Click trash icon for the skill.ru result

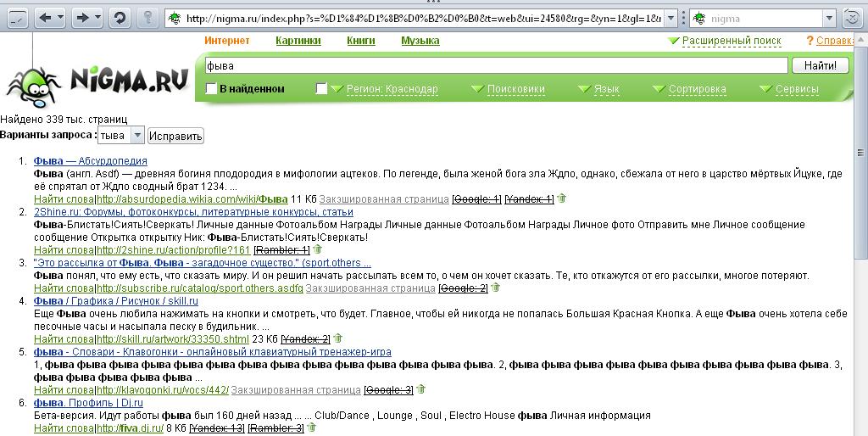(x=337, y=338)
